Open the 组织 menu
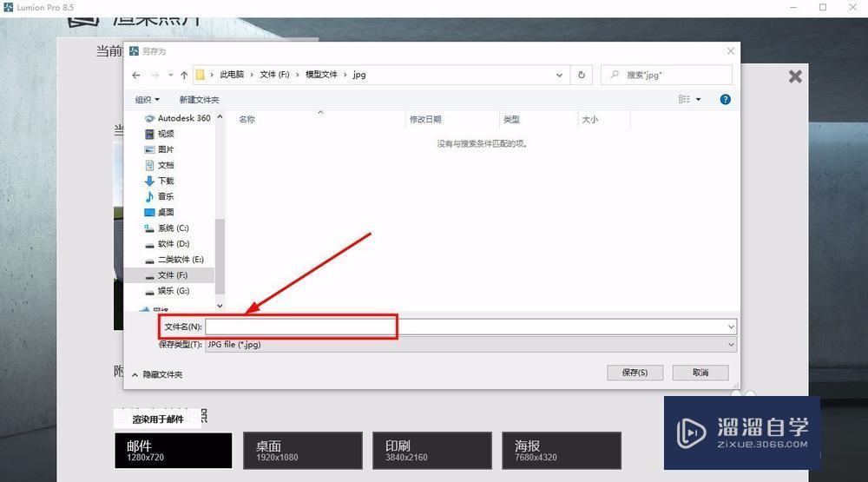 [x=148, y=100]
